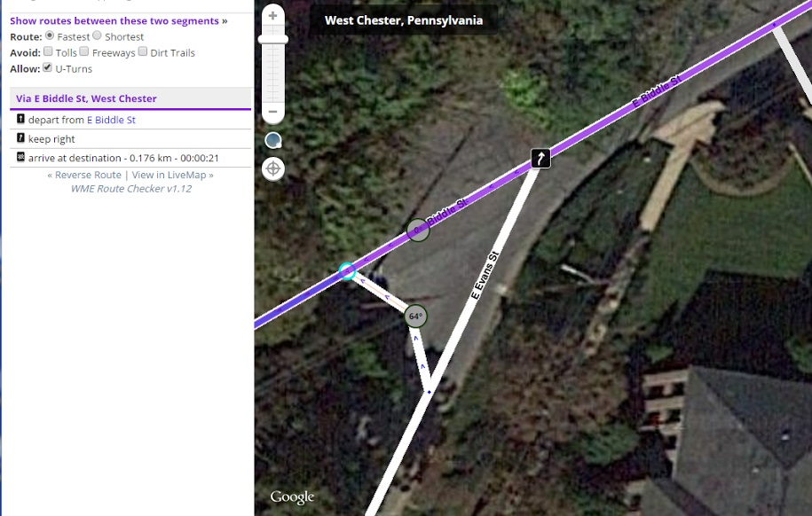
Task: Zoom out with the minus button
Action: 273,112
